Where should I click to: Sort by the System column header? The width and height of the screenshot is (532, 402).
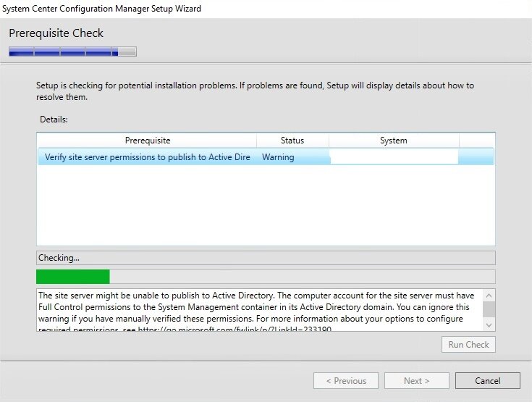coord(394,141)
